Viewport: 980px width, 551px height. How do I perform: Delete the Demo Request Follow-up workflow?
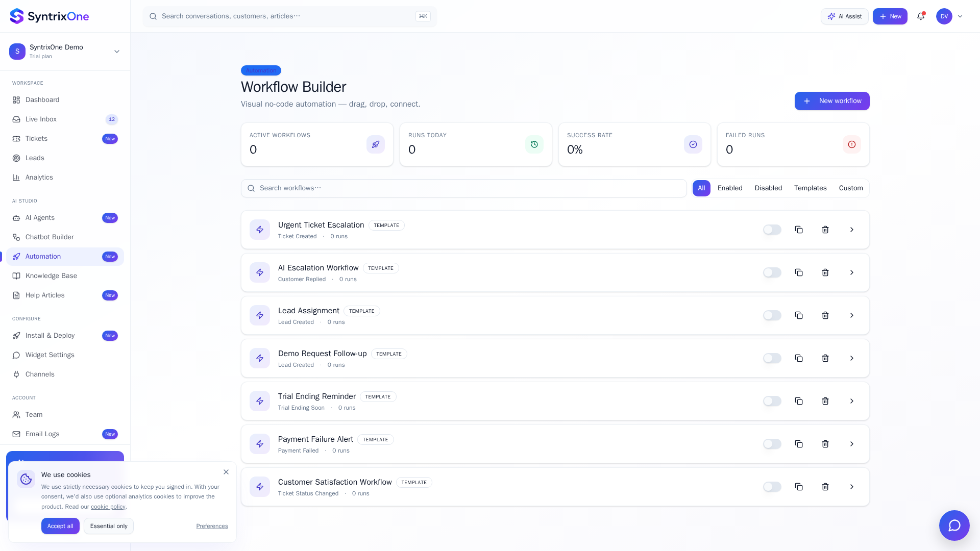[x=825, y=358]
